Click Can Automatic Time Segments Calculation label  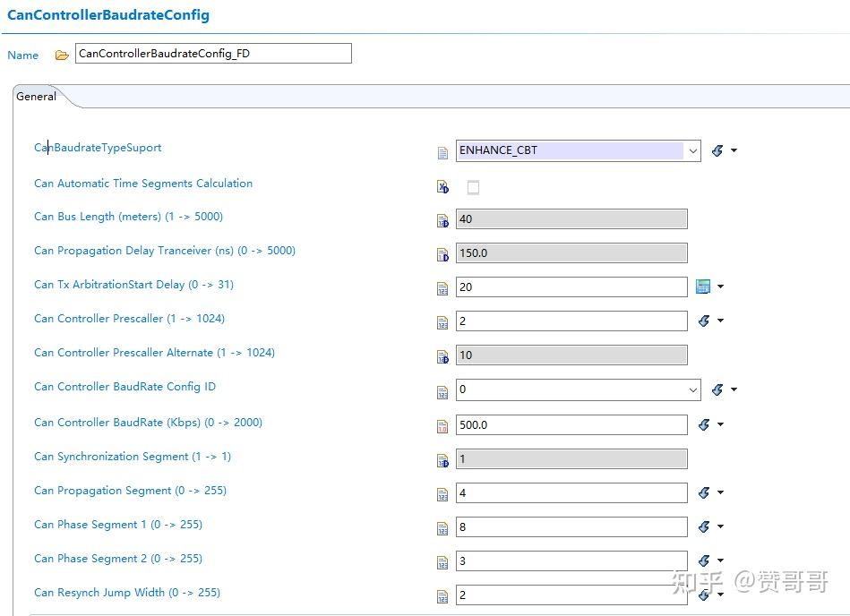point(143,184)
